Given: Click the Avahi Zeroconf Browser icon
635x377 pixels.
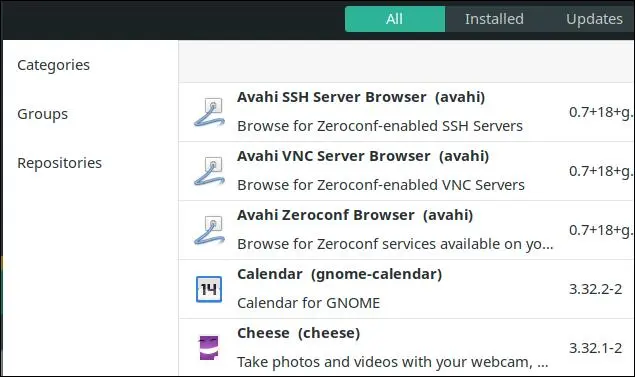Looking at the screenshot, I should click(x=209, y=230).
